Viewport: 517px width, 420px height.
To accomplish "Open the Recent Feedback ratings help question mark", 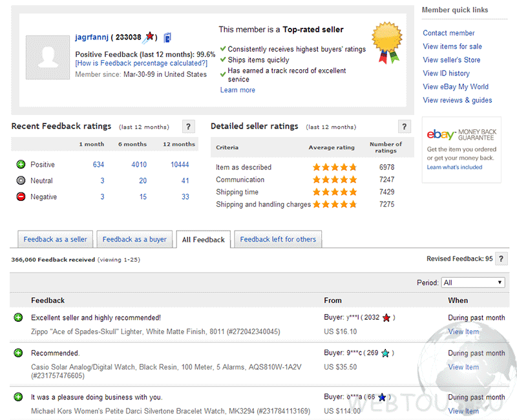I will tap(188, 127).
